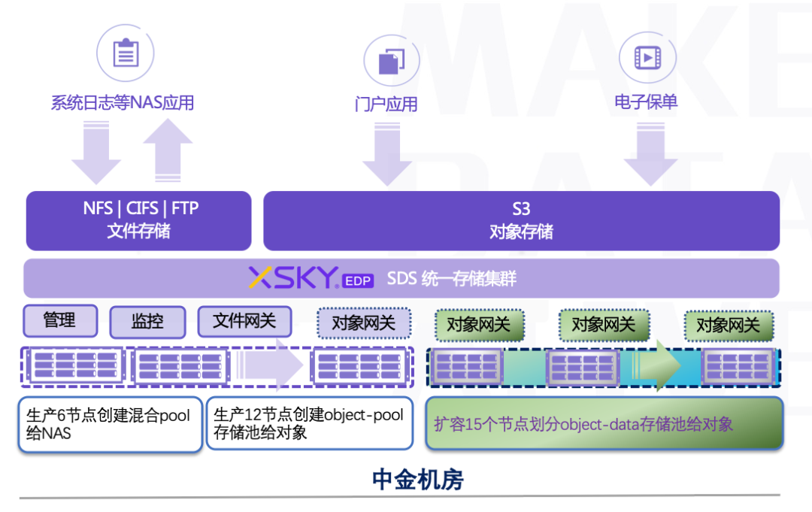This screenshot has width=812, height=512.
Task: Click the 生产12节点创建object-pool 存储池给对象 box
Action: 310,423
